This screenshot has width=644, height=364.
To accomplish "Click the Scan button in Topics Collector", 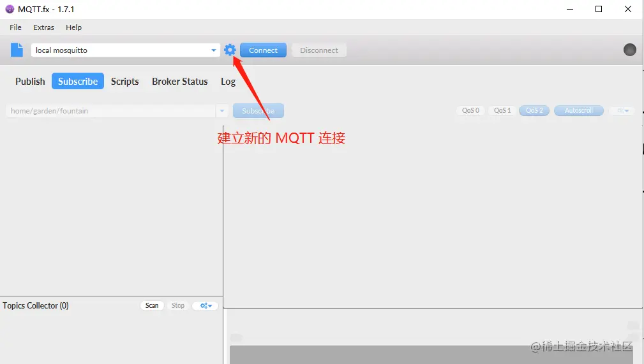I will click(x=152, y=306).
